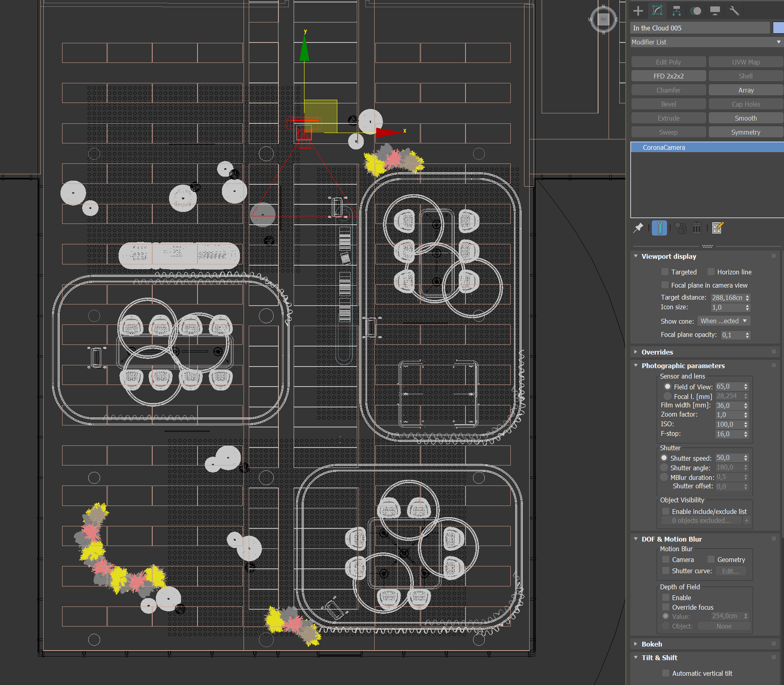Click the Shell modifier button
784x685 pixels.
[745, 76]
